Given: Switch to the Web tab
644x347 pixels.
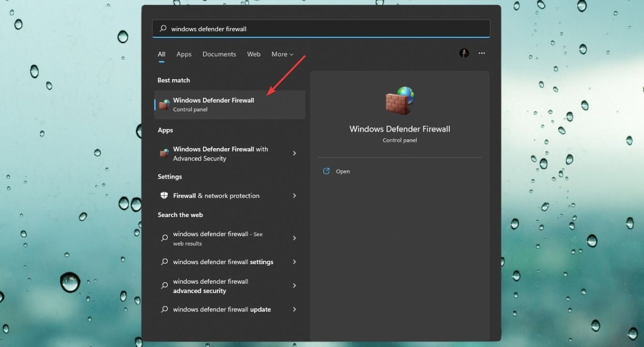Looking at the screenshot, I should coord(254,54).
